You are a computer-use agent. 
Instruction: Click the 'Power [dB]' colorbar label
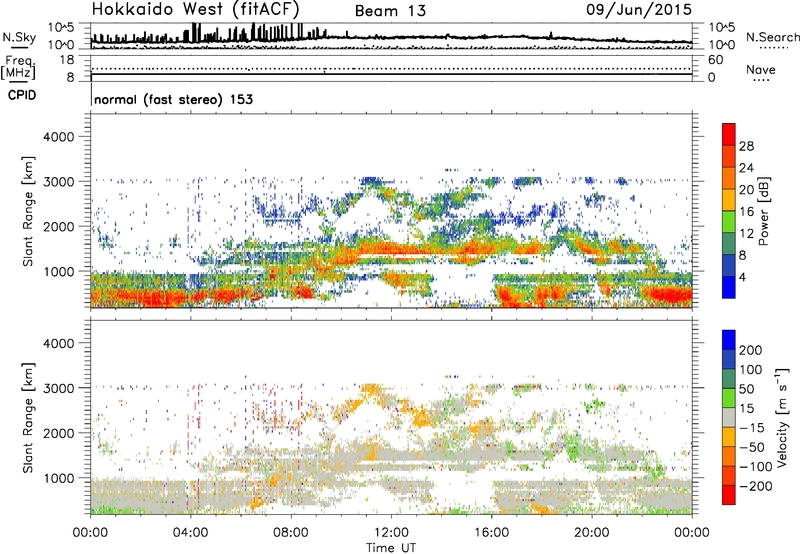[763, 211]
